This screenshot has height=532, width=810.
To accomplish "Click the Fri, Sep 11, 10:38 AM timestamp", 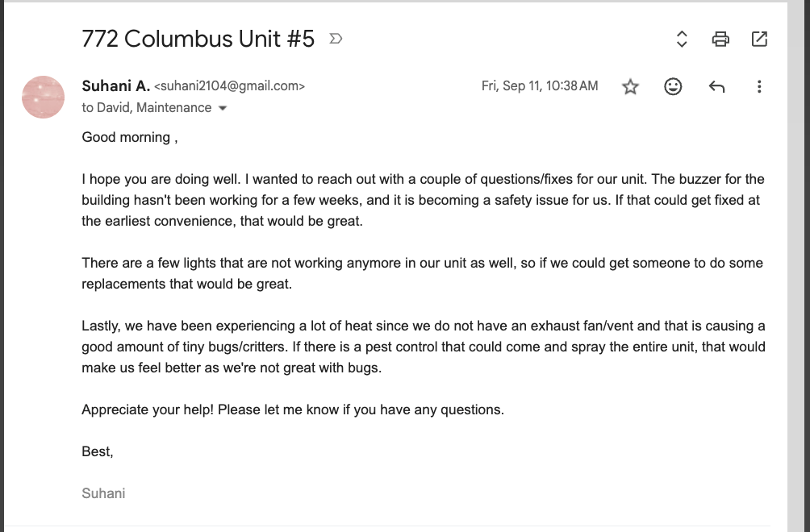I will [x=539, y=85].
